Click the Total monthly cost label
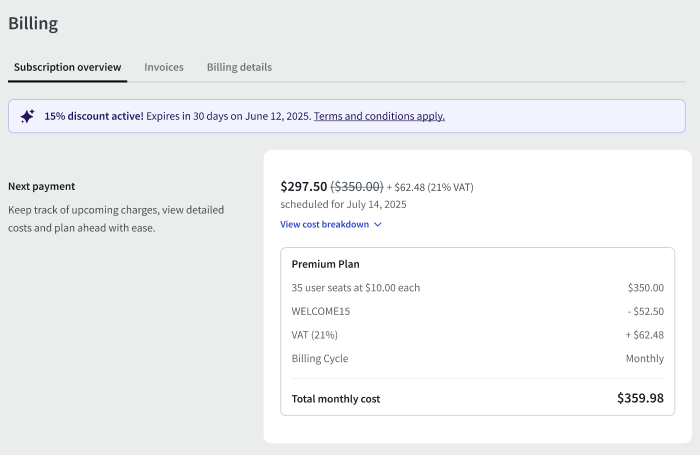700x456 pixels. 336,399
